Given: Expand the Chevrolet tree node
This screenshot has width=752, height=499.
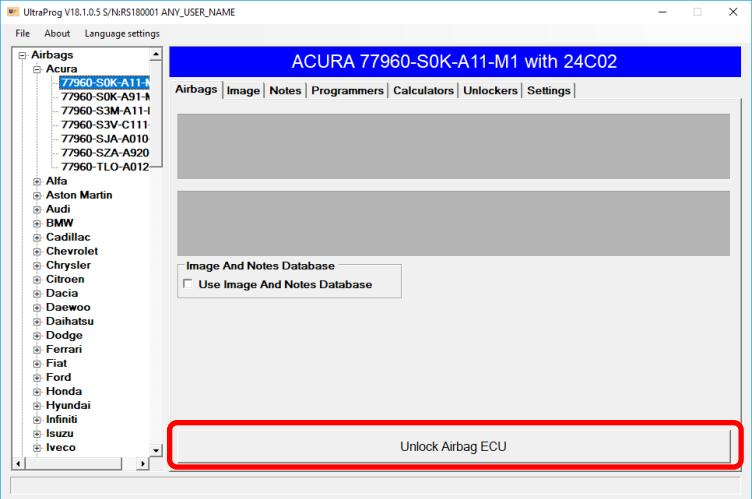Looking at the screenshot, I should click(x=37, y=251).
